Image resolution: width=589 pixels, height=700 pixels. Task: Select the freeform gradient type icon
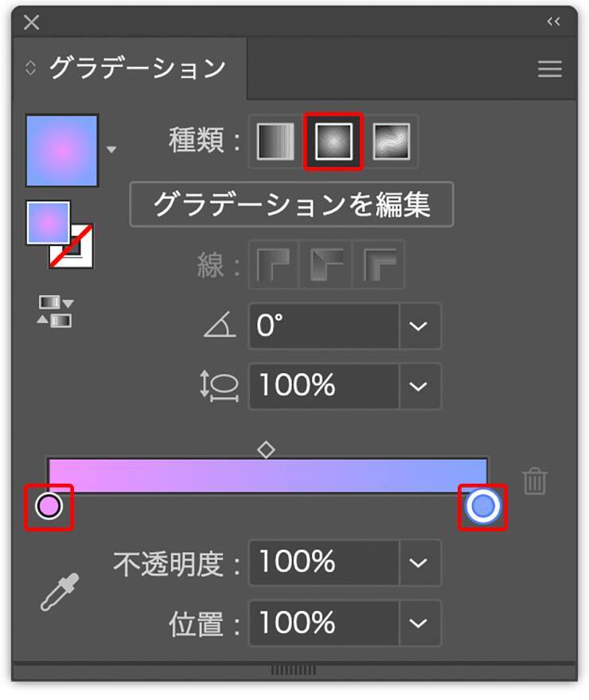(x=392, y=142)
